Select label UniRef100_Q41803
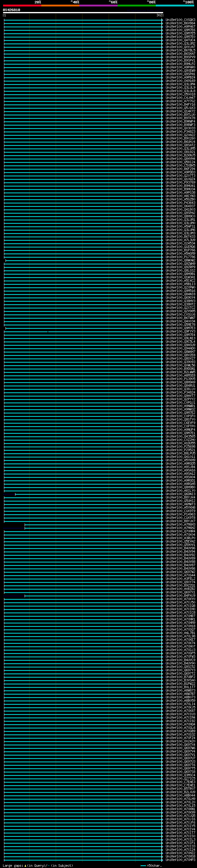The image size is (197, 868). (x=180, y=210)
